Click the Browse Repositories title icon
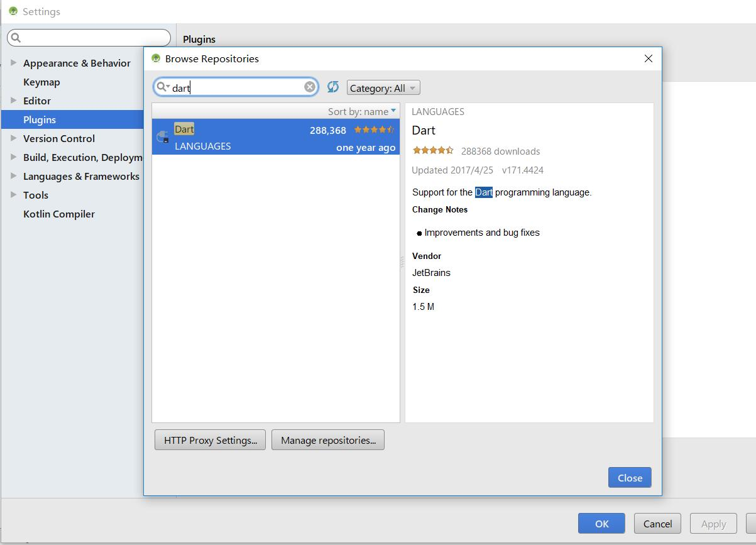 tap(156, 58)
